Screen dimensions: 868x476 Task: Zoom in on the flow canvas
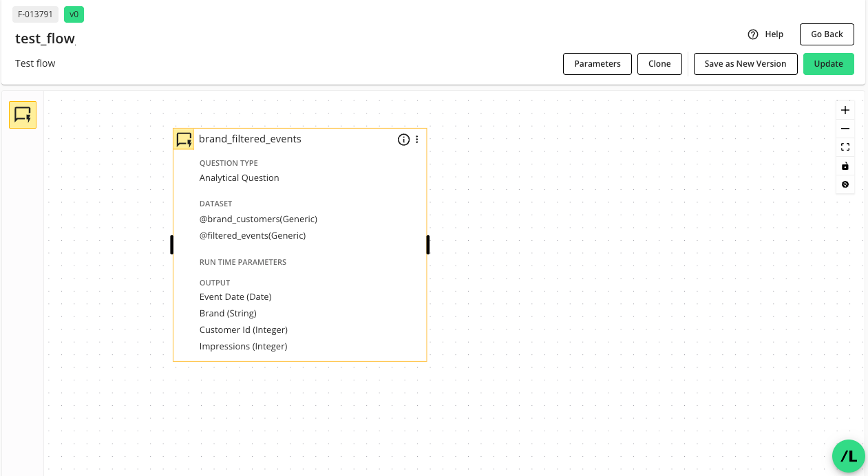[845, 109]
